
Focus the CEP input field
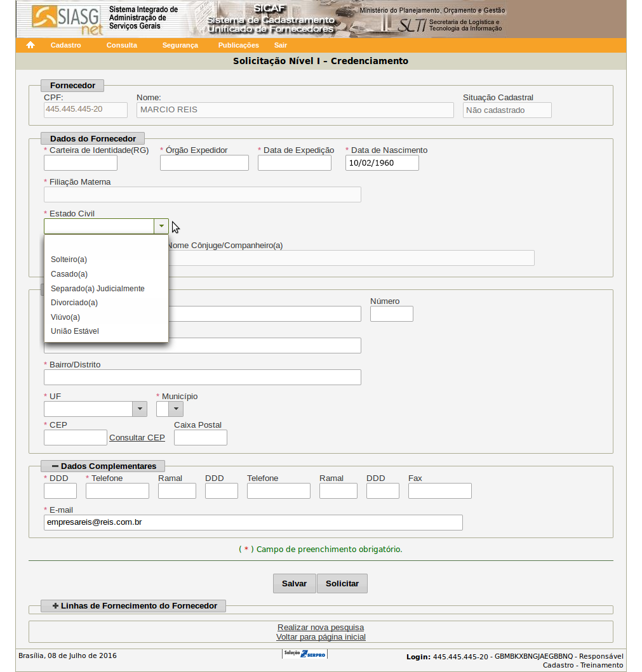(x=76, y=438)
